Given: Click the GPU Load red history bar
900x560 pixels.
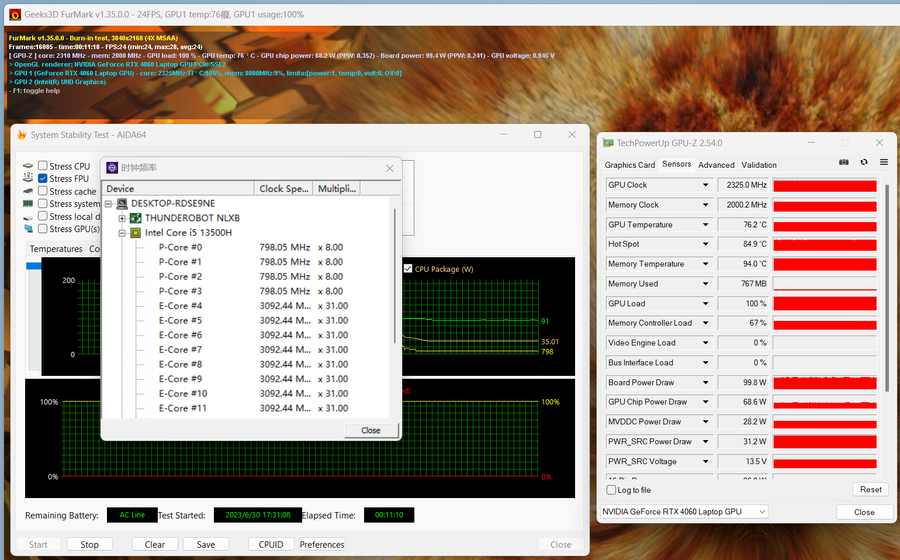Looking at the screenshot, I should point(825,304).
